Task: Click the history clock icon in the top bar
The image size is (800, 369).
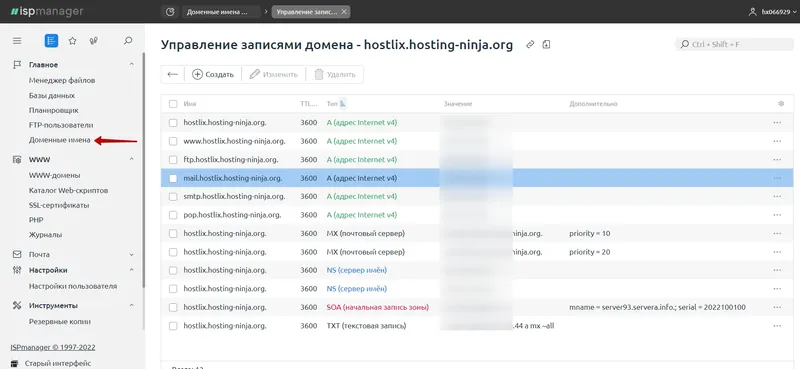Action: click(170, 12)
